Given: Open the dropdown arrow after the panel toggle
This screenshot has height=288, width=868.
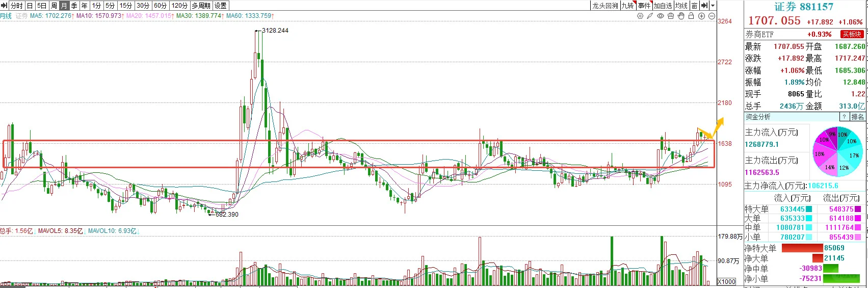Looking at the screenshot, I should click(x=713, y=6).
